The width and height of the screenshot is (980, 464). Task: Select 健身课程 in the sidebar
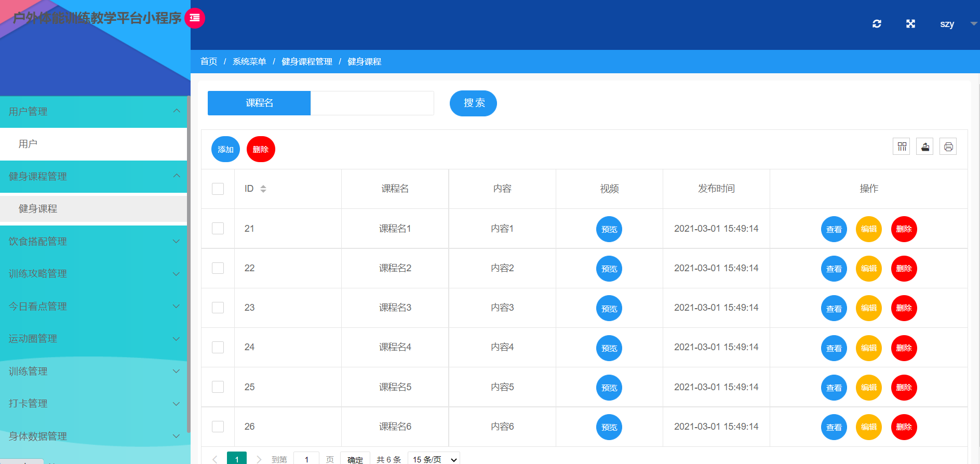click(x=93, y=208)
